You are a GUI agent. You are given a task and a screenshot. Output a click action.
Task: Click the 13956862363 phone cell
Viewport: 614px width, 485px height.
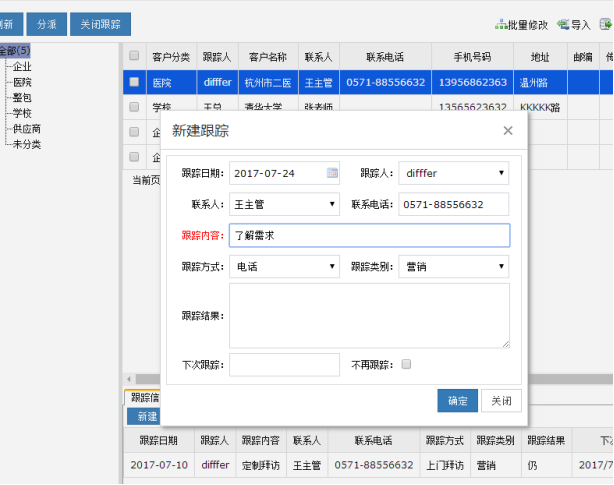point(472,83)
